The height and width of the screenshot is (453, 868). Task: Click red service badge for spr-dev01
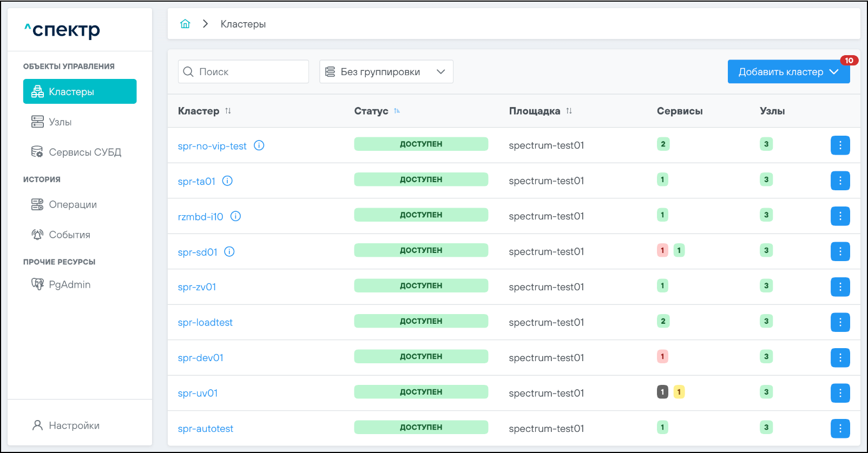[x=662, y=357]
